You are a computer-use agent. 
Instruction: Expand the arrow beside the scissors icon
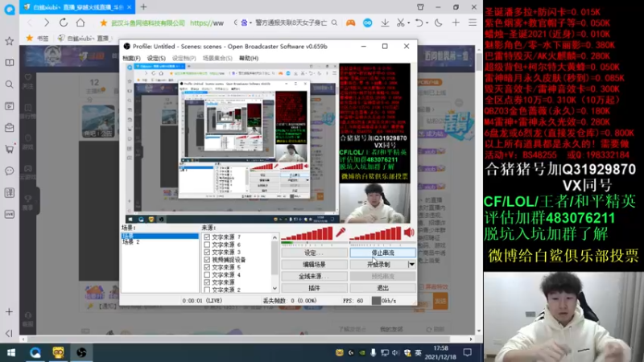click(409, 23)
